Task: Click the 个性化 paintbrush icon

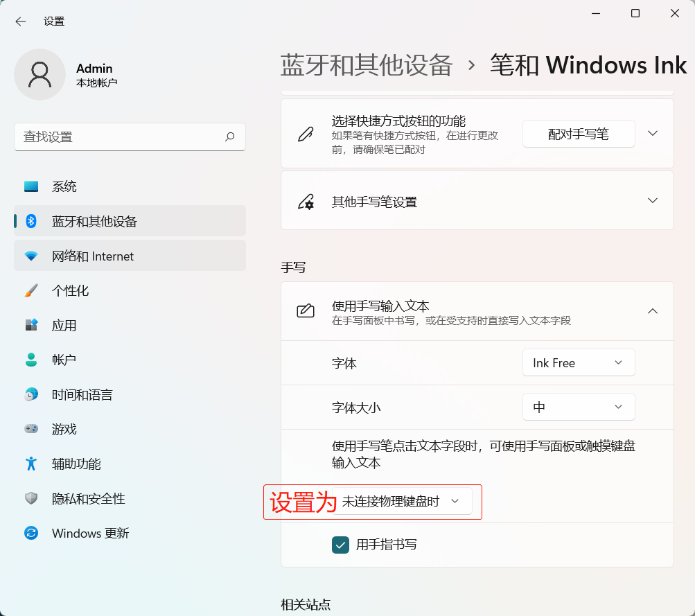Action: point(31,291)
